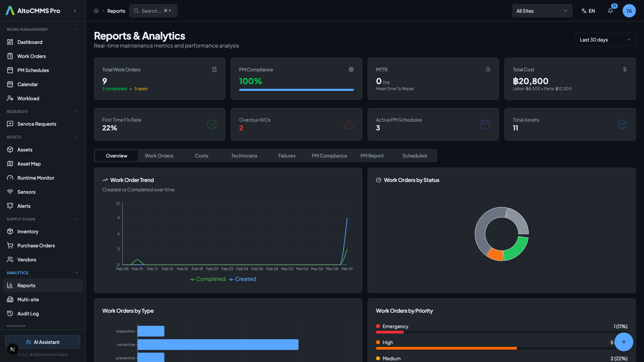Open the Last 30 days range dropdown
This screenshot has height=362, width=644.
coord(605,40)
